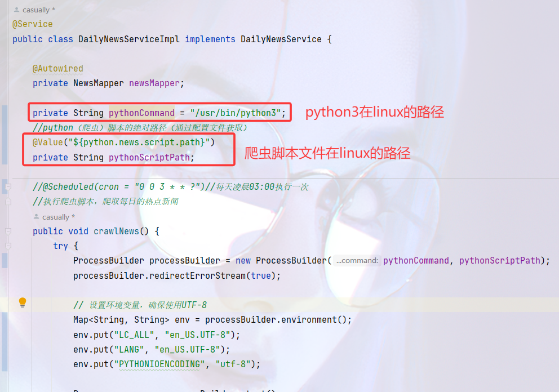Click the @Autowired annotation
This screenshot has width=559, height=392.
click(57, 68)
